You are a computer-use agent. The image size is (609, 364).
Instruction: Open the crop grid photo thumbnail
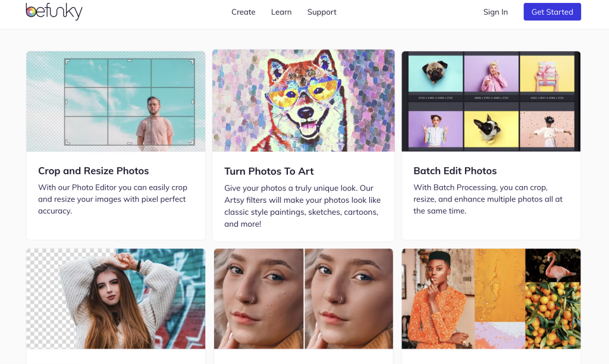[115, 101]
